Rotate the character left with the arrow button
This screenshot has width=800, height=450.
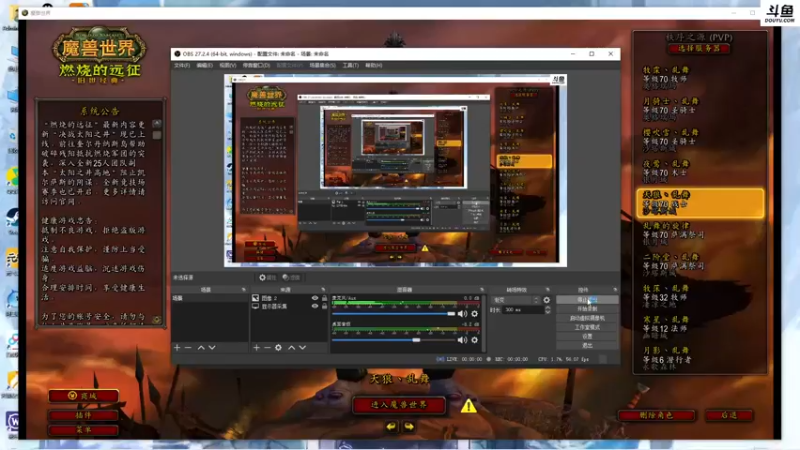(391, 426)
